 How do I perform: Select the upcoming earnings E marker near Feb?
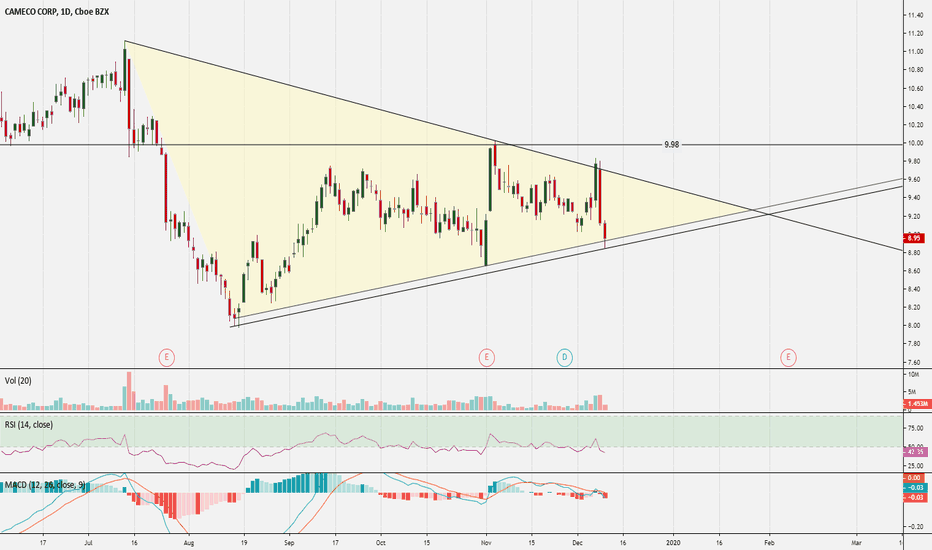pyautogui.click(x=788, y=357)
